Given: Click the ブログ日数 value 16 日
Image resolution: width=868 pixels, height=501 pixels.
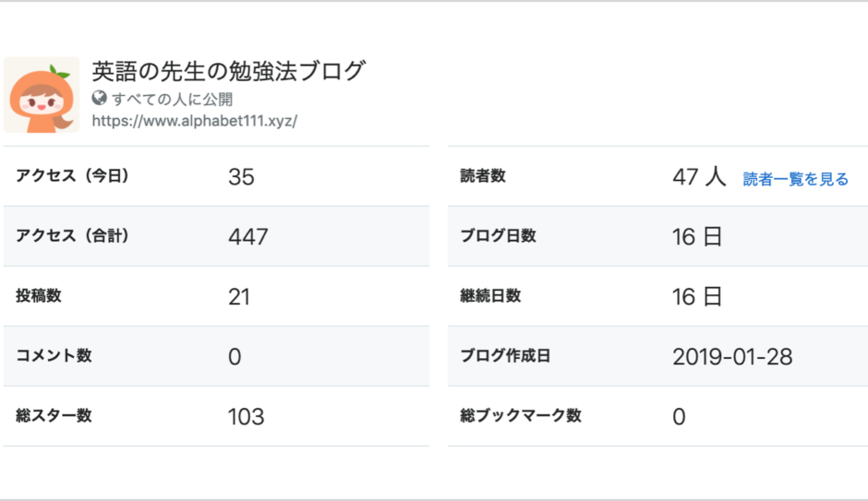Looking at the screenshot, I should click(697, 237).
